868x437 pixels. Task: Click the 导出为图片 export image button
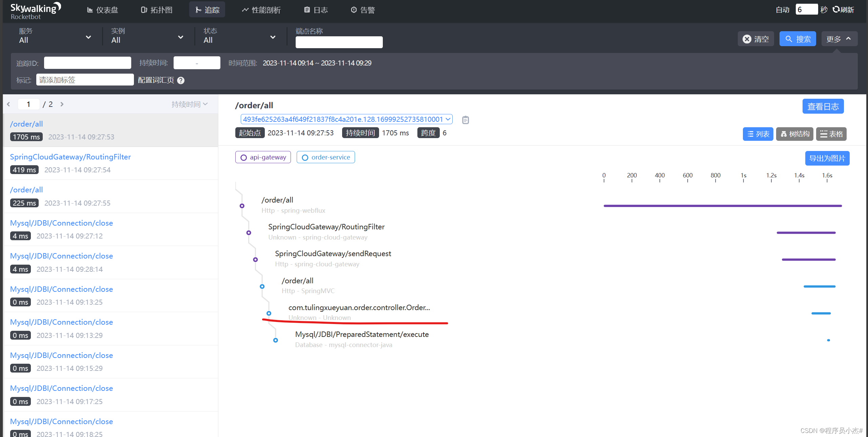tap(827, 158)
